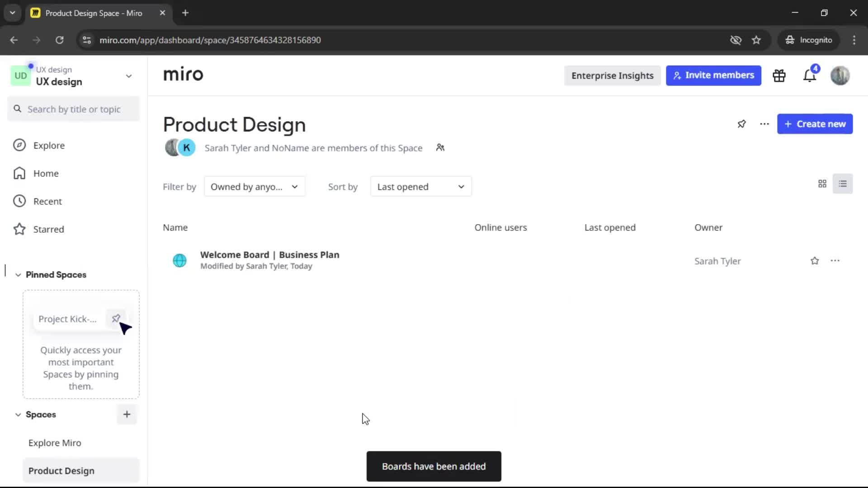Viewport: 868px width, 488px height.
Task: Click Sarah Tyler's member avatar photo
Action: pyautogui.click(x=171, y=148)
